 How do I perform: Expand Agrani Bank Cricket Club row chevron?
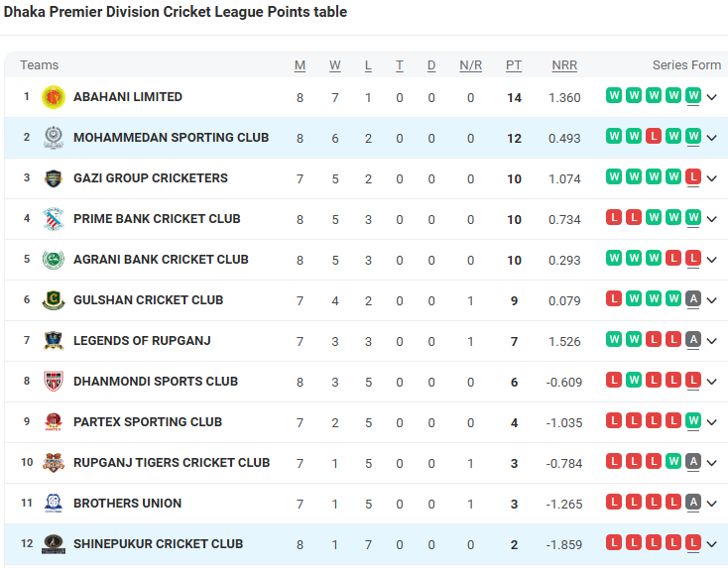(712, 260)
